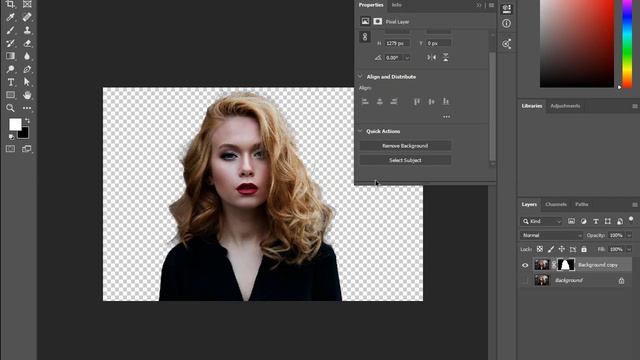Screen dimensions: 640x360
Task: Change the screen mode
Action: (x=27, y=149)
